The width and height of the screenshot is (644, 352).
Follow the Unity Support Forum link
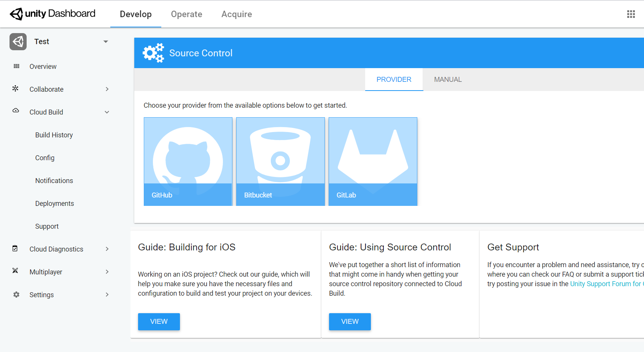[606, 284]
